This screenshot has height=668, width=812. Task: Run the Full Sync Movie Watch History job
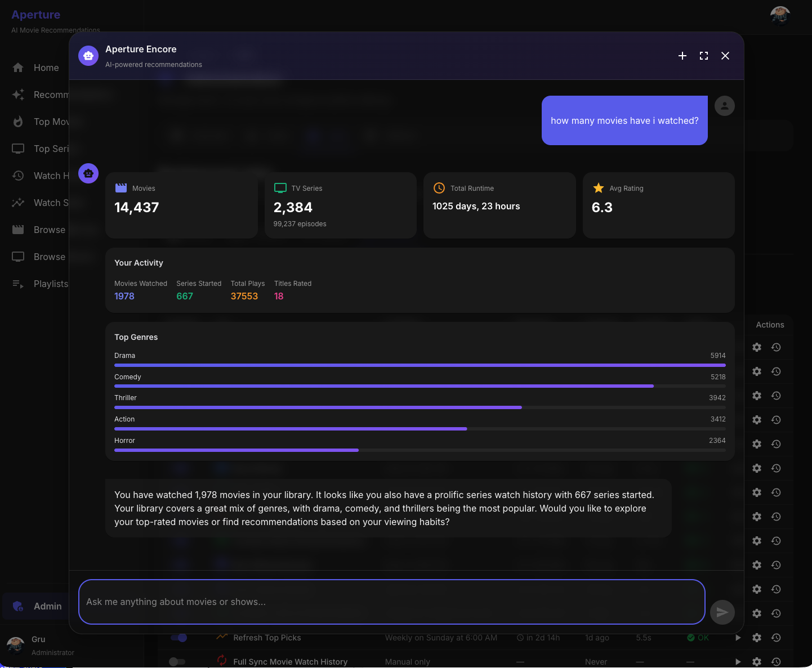point(738,662)
